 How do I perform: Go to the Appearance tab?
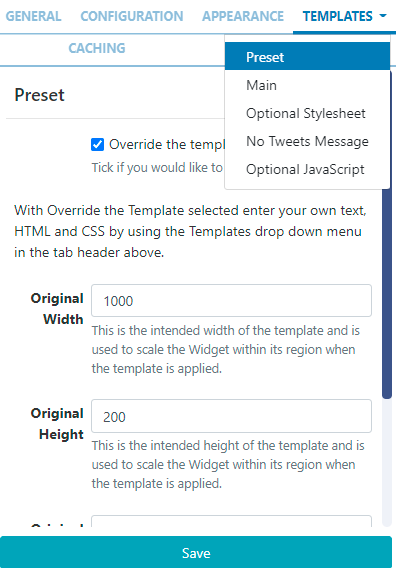pos(243,16)
